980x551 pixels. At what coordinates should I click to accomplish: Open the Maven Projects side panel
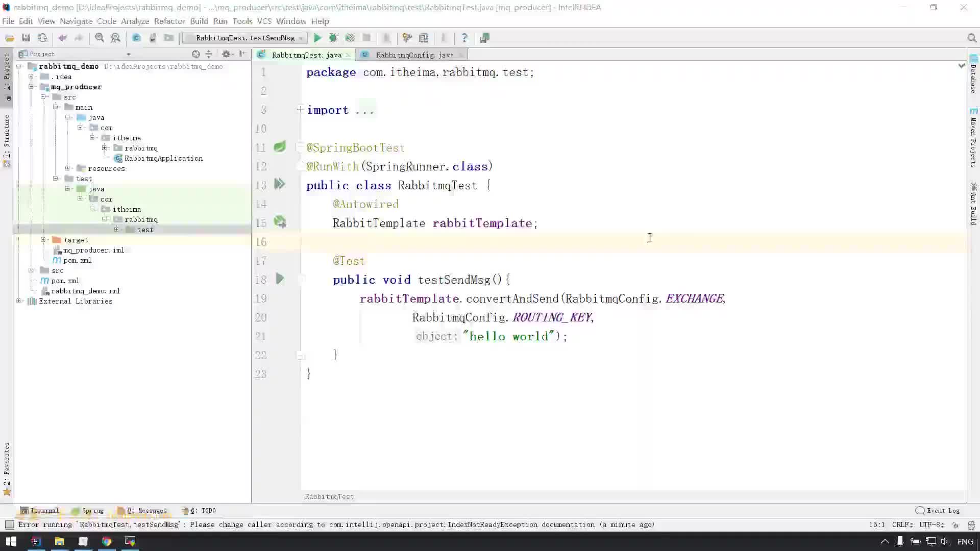(x=973, y=138)
